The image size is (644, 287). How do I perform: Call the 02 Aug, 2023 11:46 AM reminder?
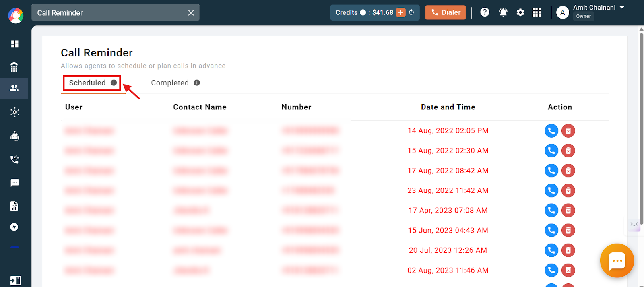click(551, 270)
